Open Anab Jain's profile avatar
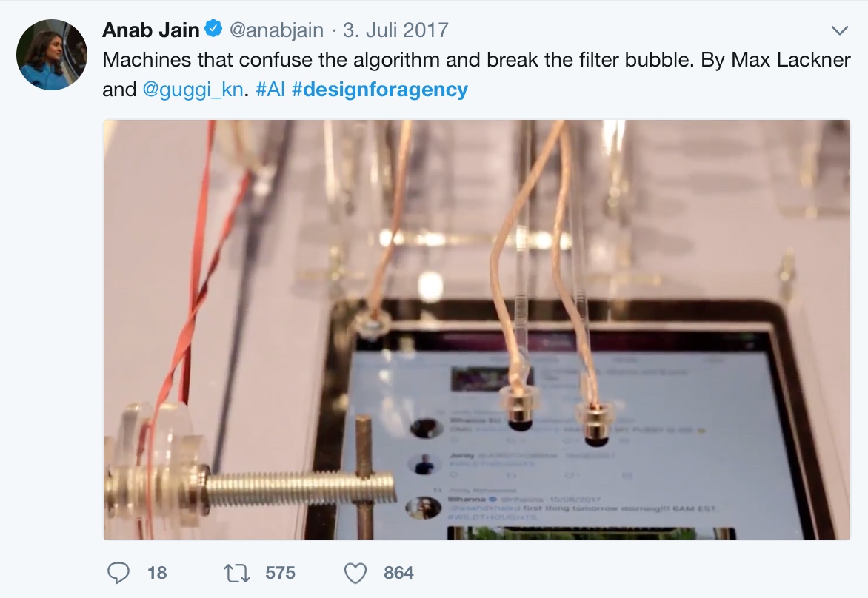868x598 pixels. (x=52, y=54)
